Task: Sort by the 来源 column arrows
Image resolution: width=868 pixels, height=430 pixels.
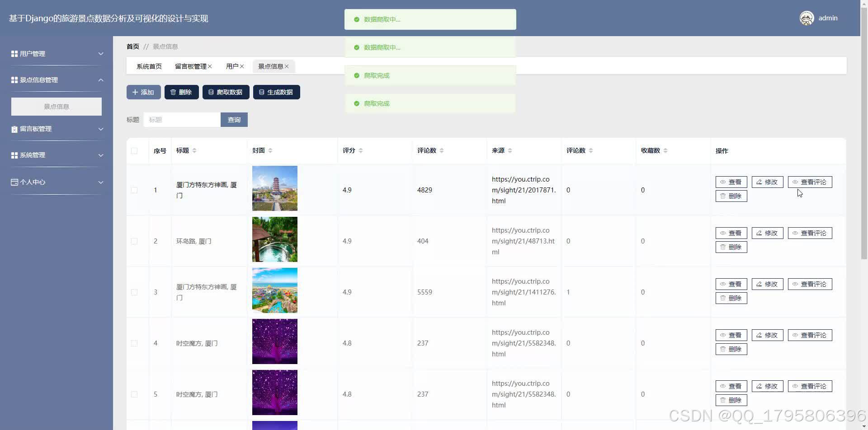Action: [510, 150]
